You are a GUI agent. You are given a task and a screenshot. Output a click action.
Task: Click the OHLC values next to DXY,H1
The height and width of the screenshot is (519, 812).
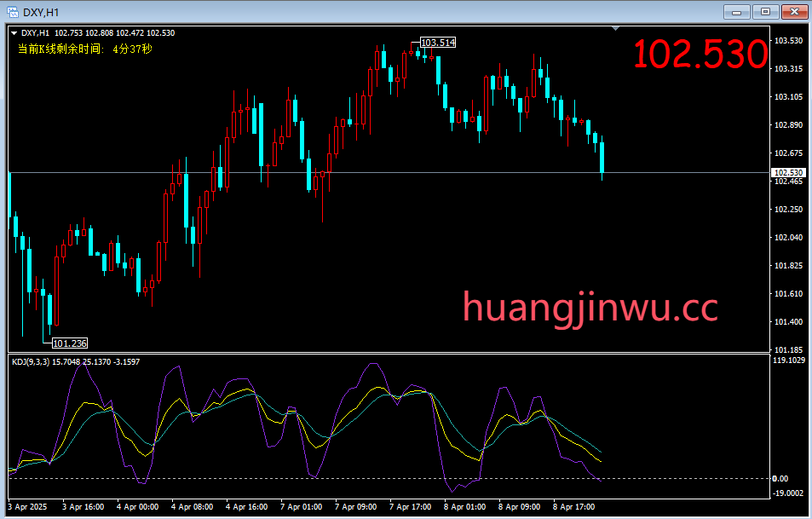pos(114,33)
